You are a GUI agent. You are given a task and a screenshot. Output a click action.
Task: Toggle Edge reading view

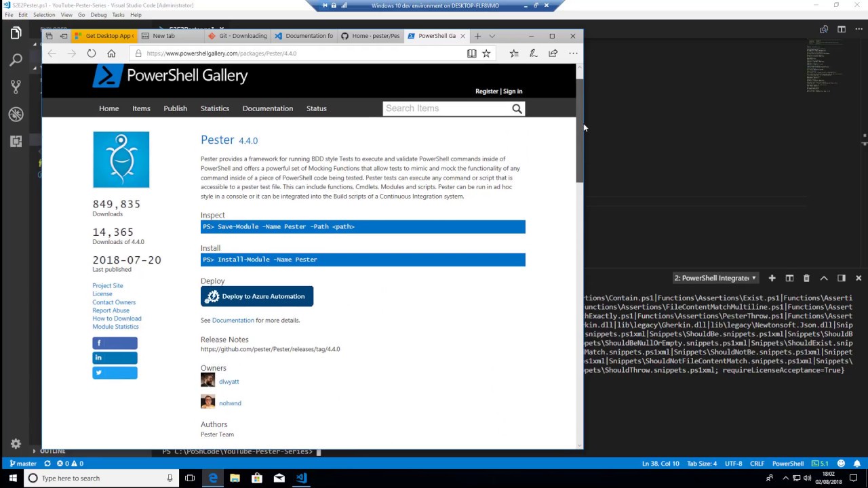[472, 54]
